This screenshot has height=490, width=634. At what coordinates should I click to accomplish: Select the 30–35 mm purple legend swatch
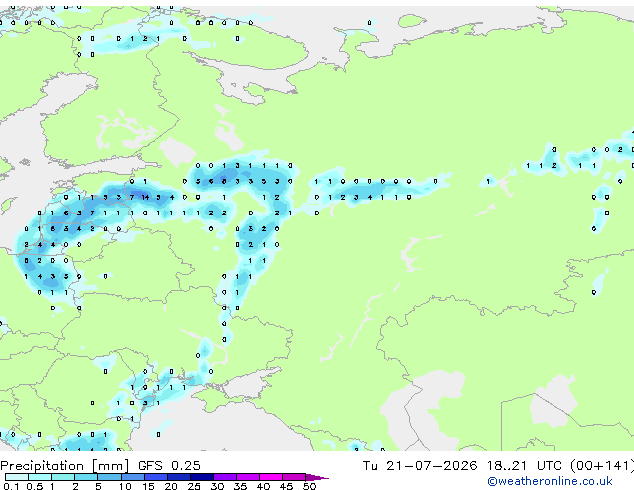[x=225, y=477]
